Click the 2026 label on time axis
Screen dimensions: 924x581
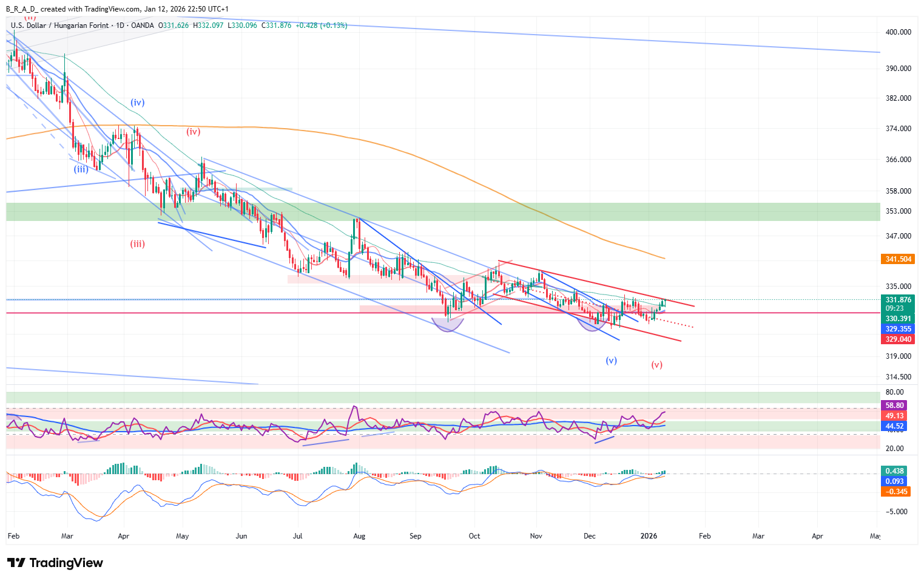click(649, 536)
